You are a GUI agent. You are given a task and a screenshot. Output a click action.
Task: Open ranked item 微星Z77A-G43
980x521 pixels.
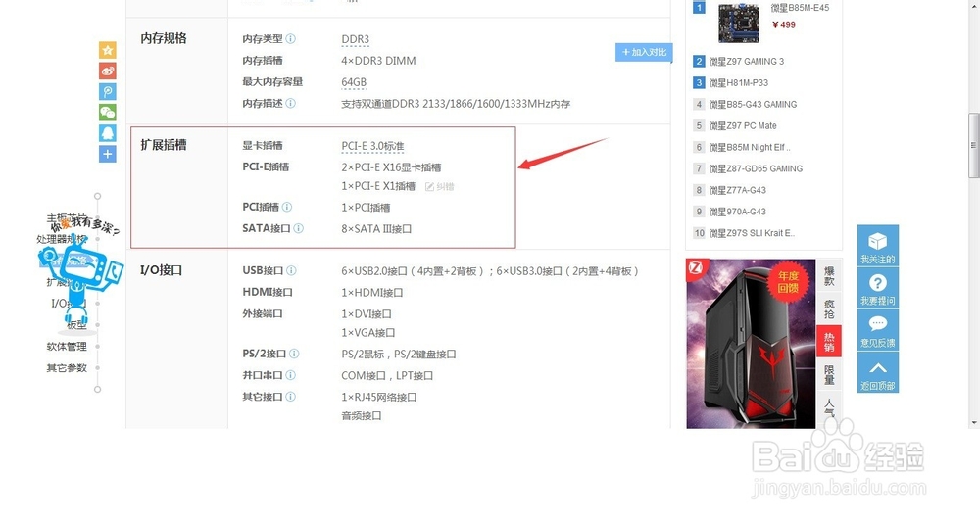(738, 190)
